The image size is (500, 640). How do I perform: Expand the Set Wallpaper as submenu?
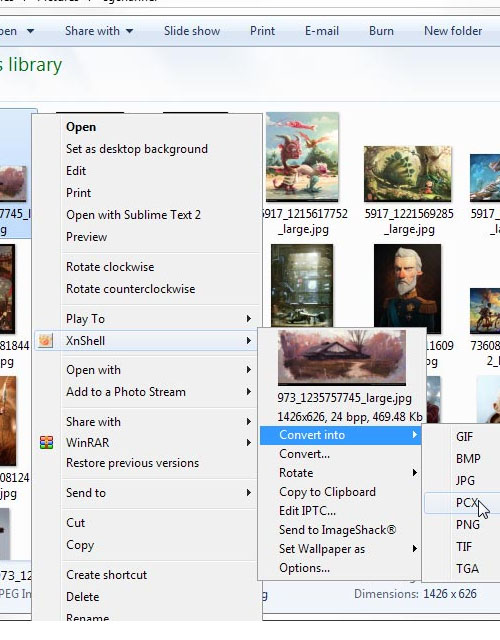point(340,549)
